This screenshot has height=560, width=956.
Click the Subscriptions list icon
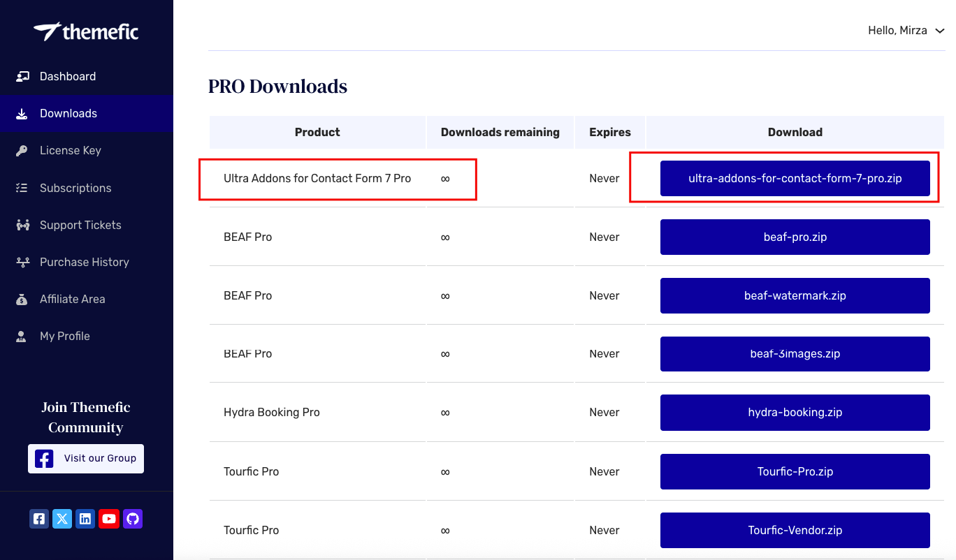(x=22, y=188)
